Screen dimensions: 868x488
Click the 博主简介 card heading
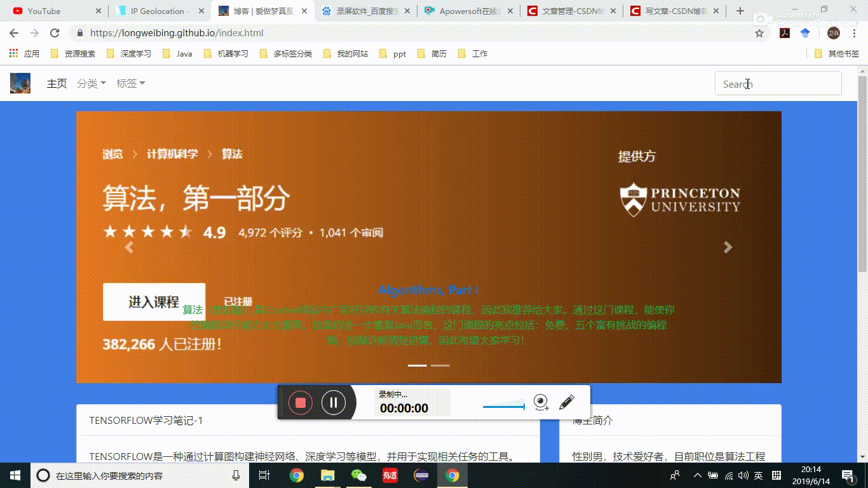(593, 421)
